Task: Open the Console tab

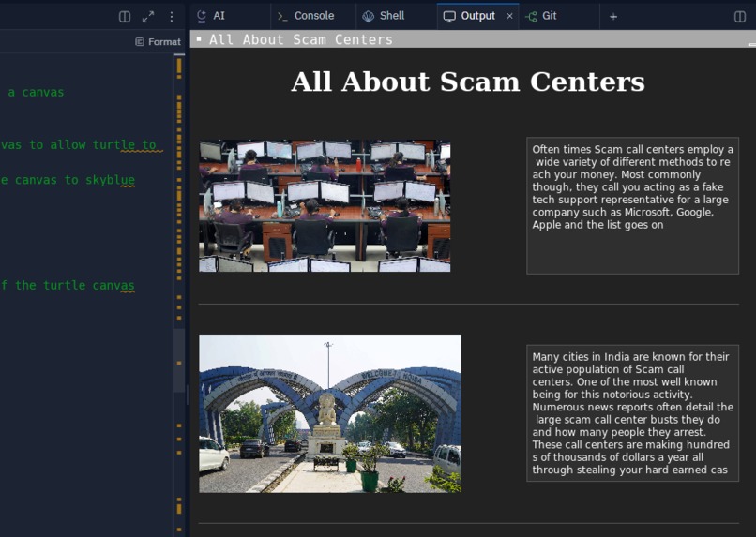Action: point(314,16)
